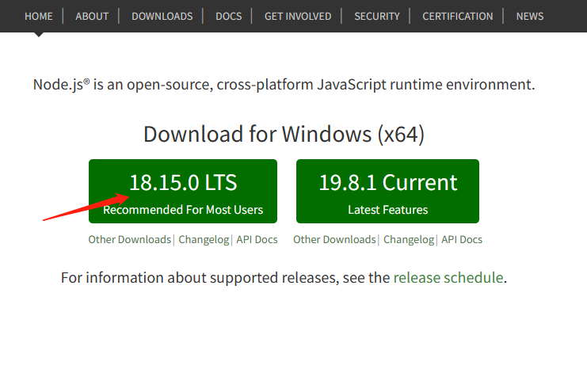Open the NEWS navigation item

coord(530,17)
